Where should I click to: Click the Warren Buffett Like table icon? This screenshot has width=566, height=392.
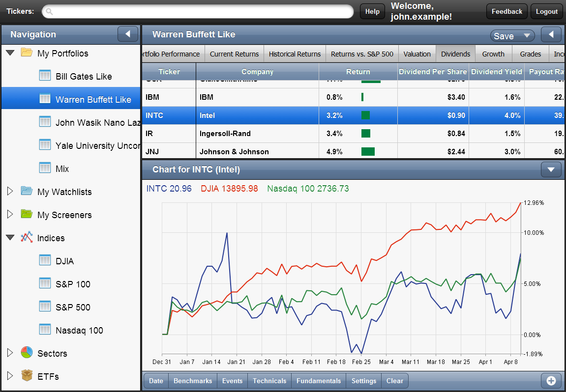tap(45, 99)
